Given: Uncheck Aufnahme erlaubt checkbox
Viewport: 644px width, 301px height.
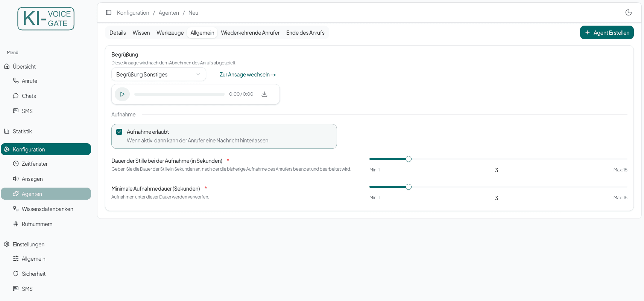Looking at the screenshot, I should (x=119, y=132).
